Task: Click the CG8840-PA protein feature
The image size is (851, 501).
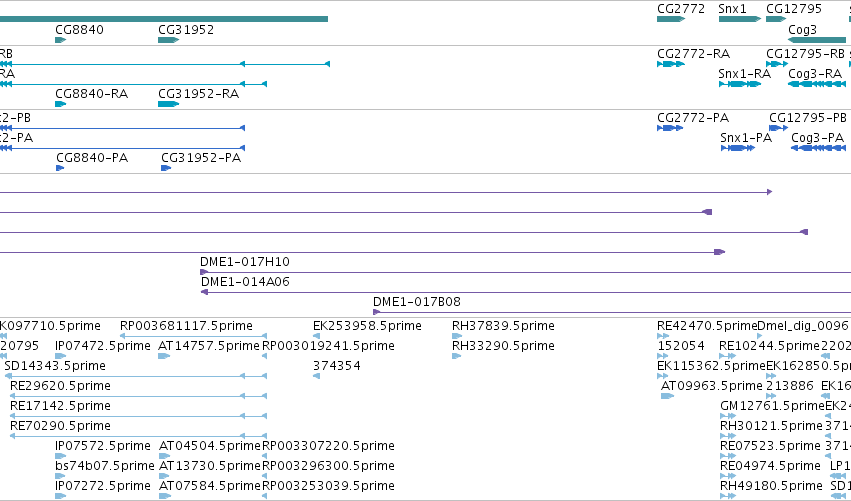Action: tap(60, 168)
